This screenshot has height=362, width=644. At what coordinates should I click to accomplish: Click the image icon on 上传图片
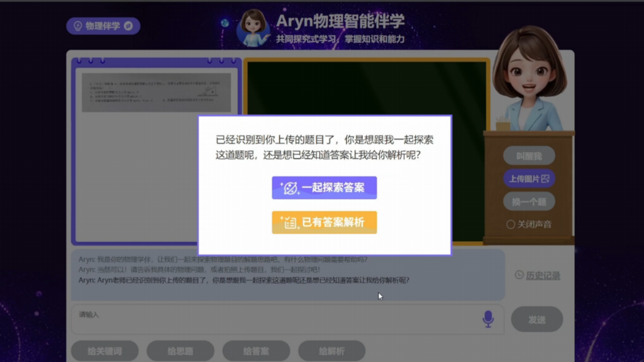pos(545,178)
